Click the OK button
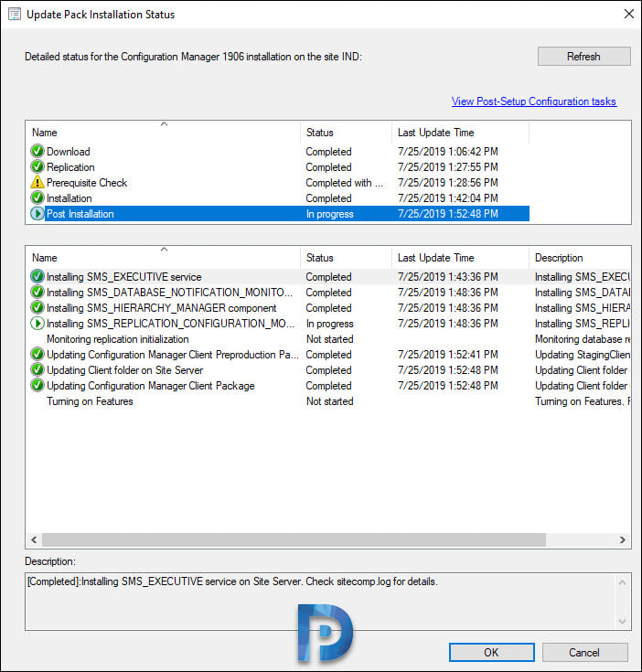The width and height of the screenshot is (642, 672). [x=491, y=652]
